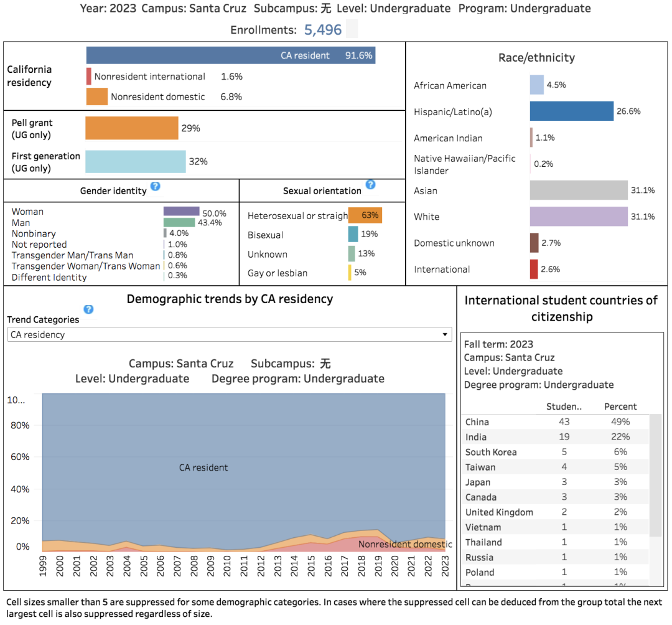Click the CA resident 91.6% bar
Image resolution: width=672 pixels, height=625 pixels.
tap(231, 56)
